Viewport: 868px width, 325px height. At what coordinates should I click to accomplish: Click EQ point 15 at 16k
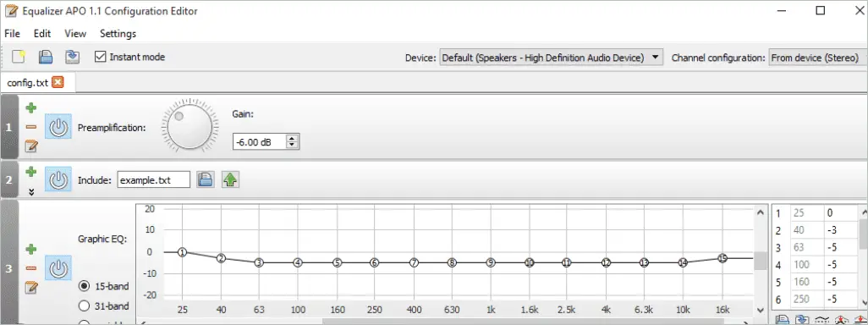point(722,258)
